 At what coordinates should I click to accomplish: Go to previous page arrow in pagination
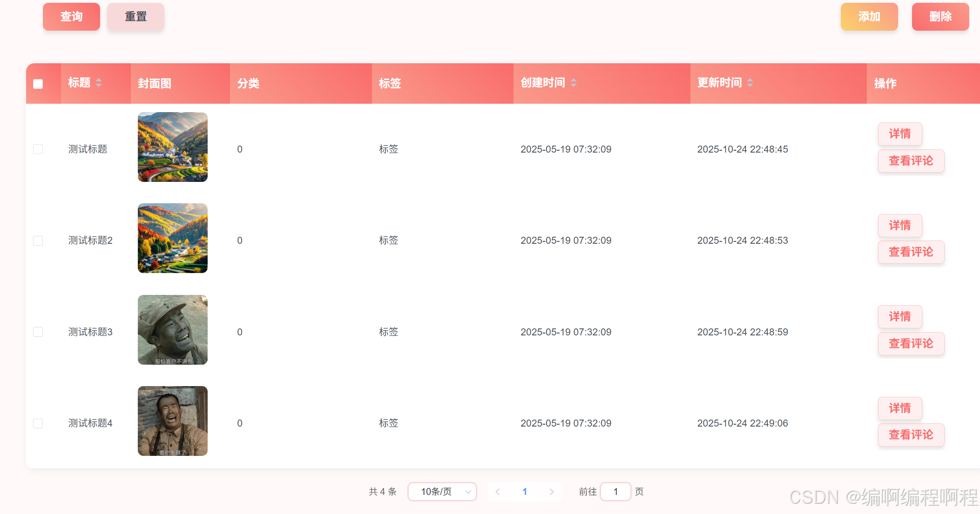pos(498,492)
